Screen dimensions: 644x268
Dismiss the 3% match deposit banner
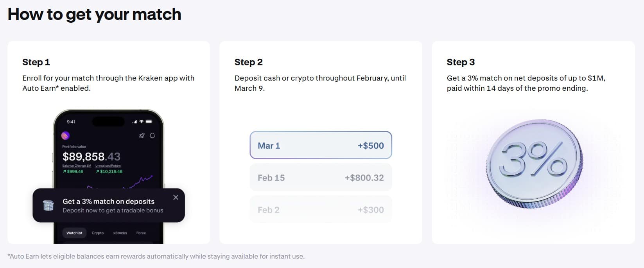(x=176, y=197)
